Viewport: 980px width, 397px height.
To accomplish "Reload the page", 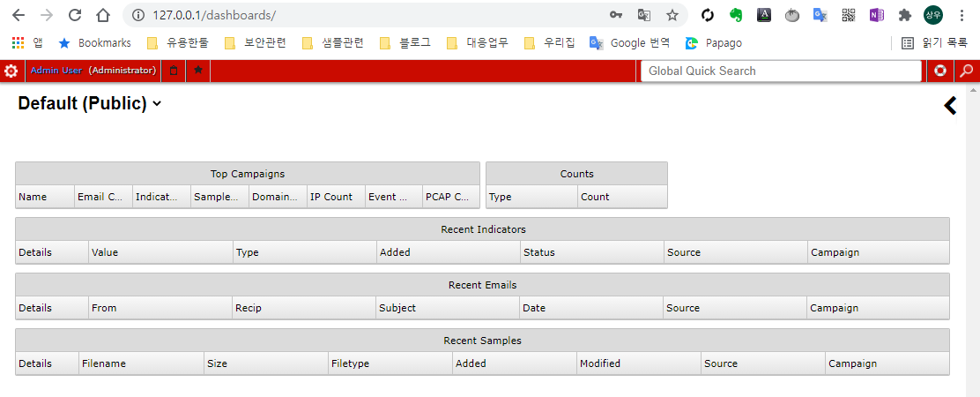I will [x=75, y=15].
